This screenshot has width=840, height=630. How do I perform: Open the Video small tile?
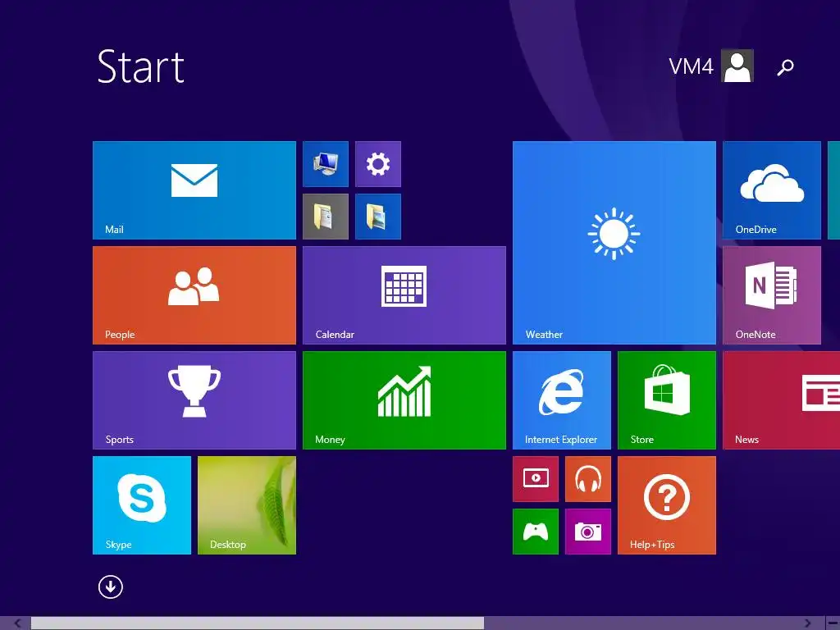(x=535, y=479)
